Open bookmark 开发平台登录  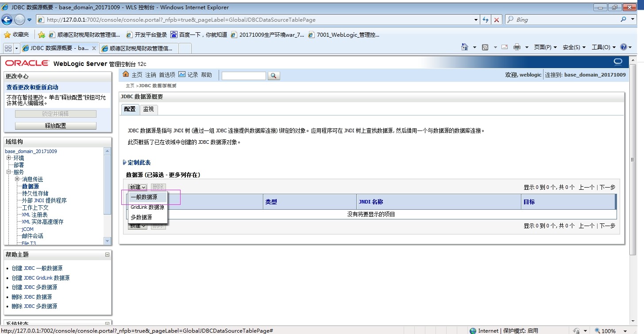(147, 35)
